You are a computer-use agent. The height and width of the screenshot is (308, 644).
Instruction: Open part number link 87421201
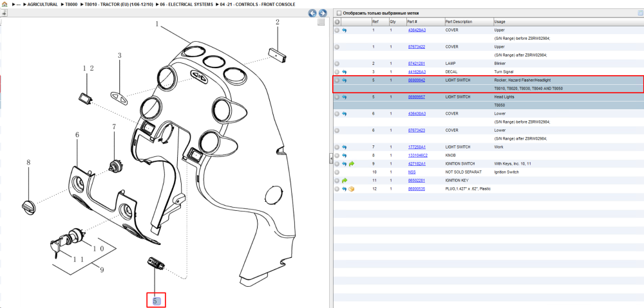click(416, 64)
